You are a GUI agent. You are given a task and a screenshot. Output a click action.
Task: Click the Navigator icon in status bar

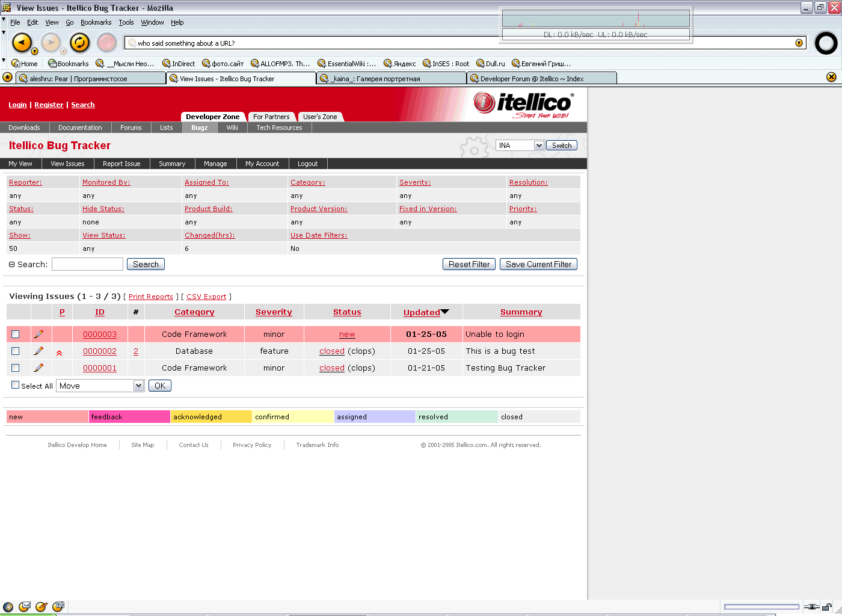point(8,607)
